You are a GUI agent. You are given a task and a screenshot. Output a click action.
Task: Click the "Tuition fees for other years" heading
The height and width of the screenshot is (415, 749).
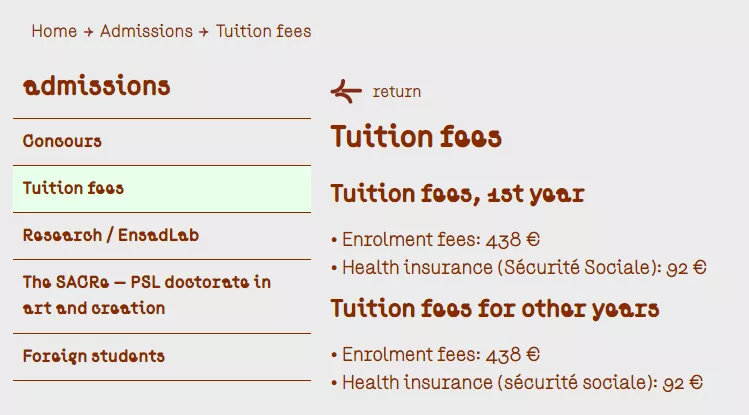tap(494, 307)
